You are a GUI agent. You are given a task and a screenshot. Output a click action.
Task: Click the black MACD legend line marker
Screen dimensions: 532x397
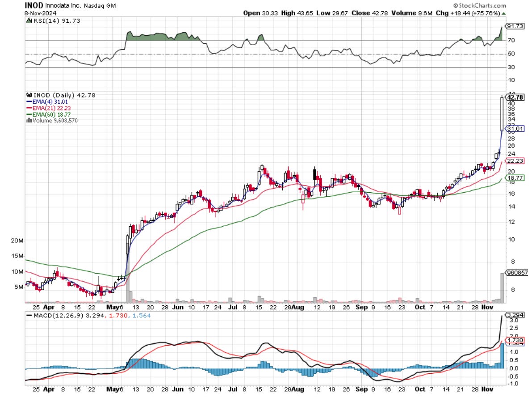click(29, 316)
